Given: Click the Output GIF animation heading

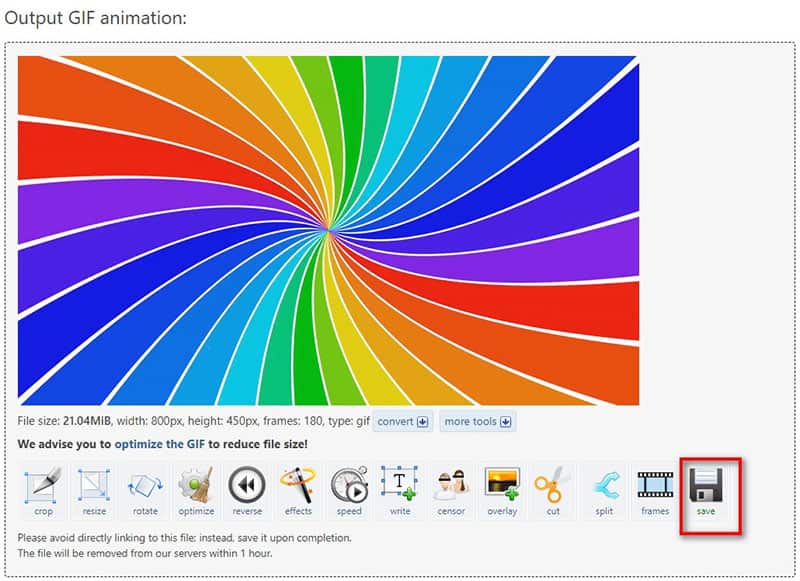Looking at the screenshot, I should point(95,18).
